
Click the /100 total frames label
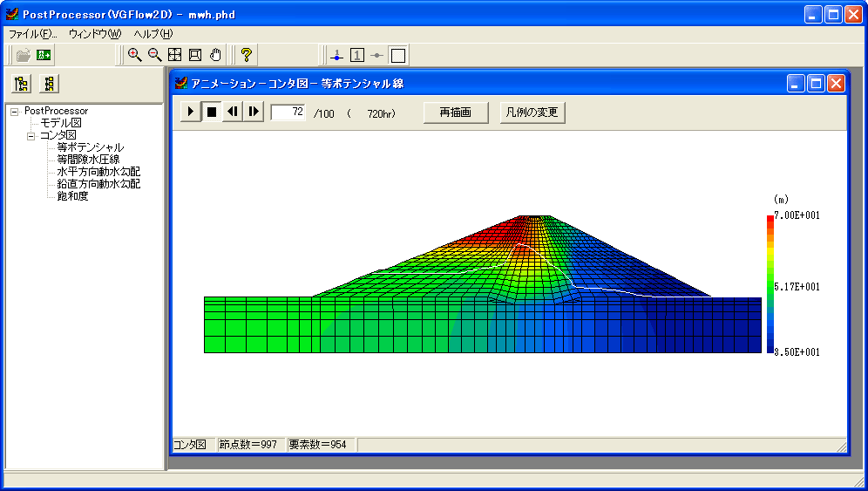coord(324,113)
